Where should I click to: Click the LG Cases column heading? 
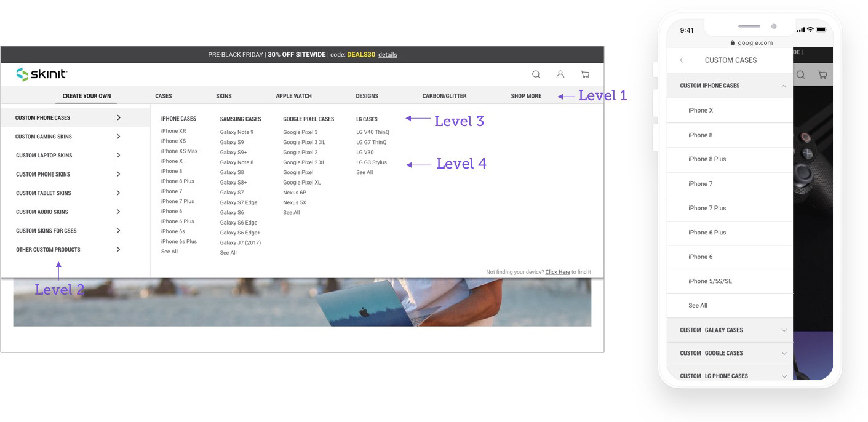click(367, 119)
